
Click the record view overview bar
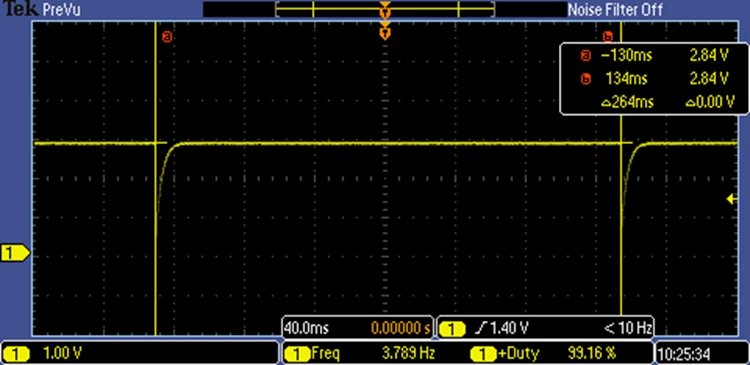point(385,10)
